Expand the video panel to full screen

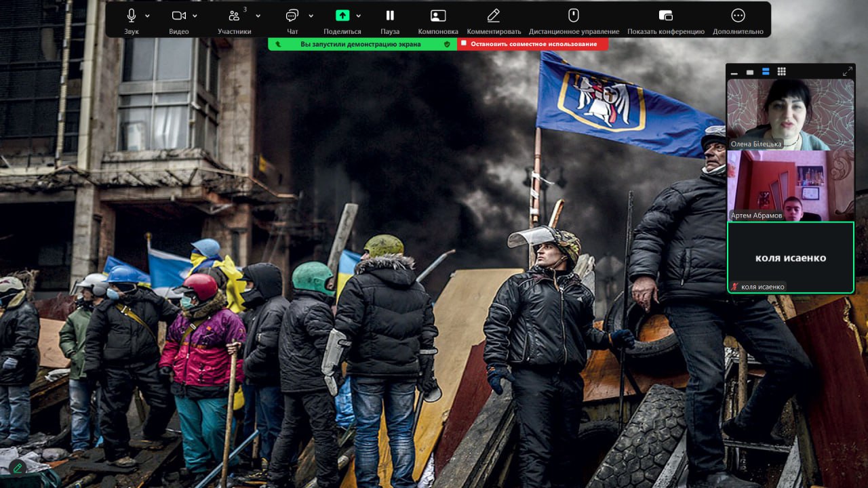tap(847, 71)
